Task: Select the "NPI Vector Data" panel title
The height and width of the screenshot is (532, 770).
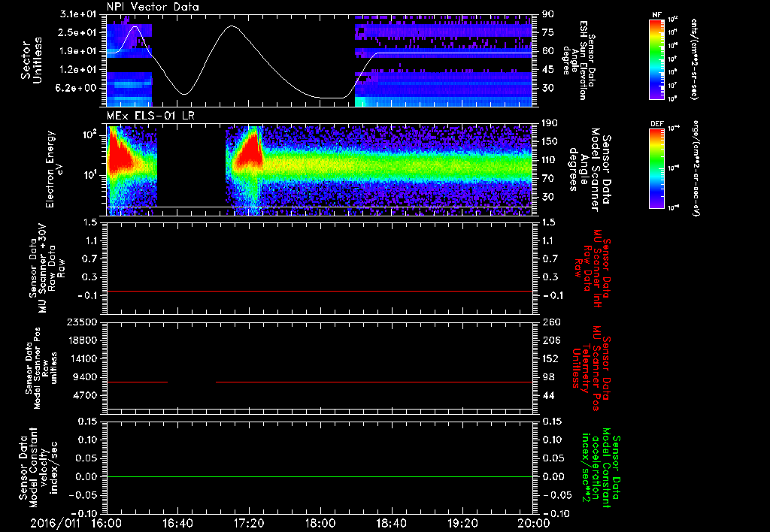Action: tap(153, 7)
